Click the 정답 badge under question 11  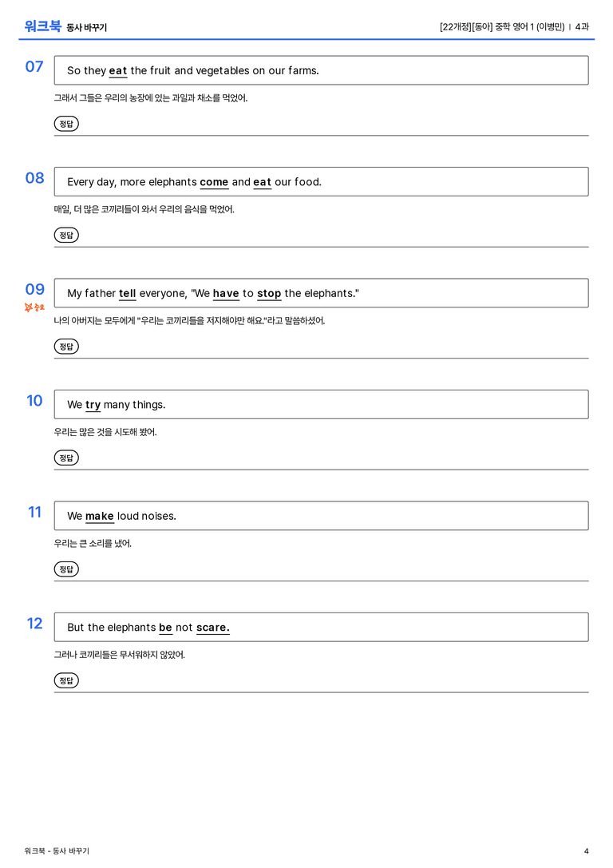coord(66,569)
